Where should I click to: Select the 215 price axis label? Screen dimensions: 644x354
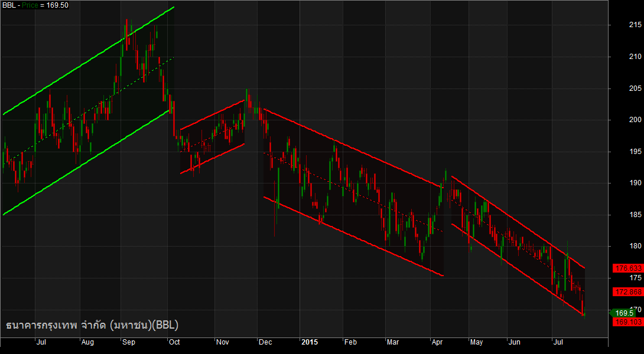tap(636, 25)
